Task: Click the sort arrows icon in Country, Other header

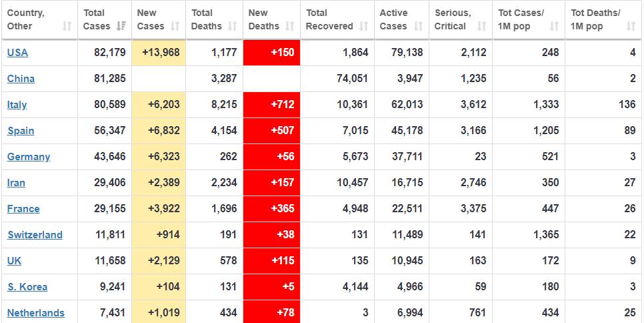Action: pos(67,27)
